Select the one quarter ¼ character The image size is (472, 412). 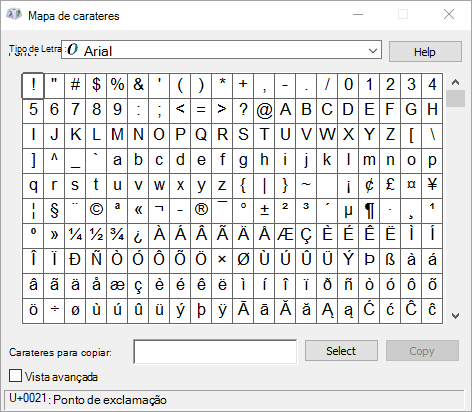click(x=75, y=236)
